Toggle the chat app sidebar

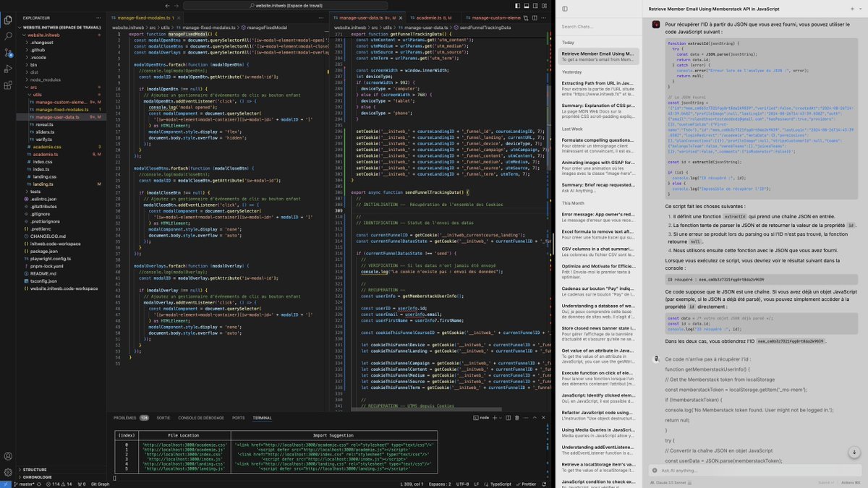[x=565, y=9]
